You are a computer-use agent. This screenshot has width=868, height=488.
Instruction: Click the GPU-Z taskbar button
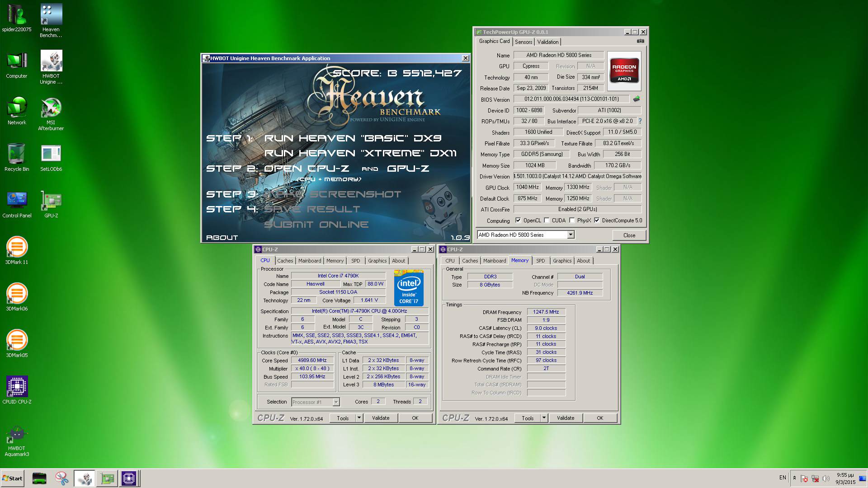(x=107, y=479)
